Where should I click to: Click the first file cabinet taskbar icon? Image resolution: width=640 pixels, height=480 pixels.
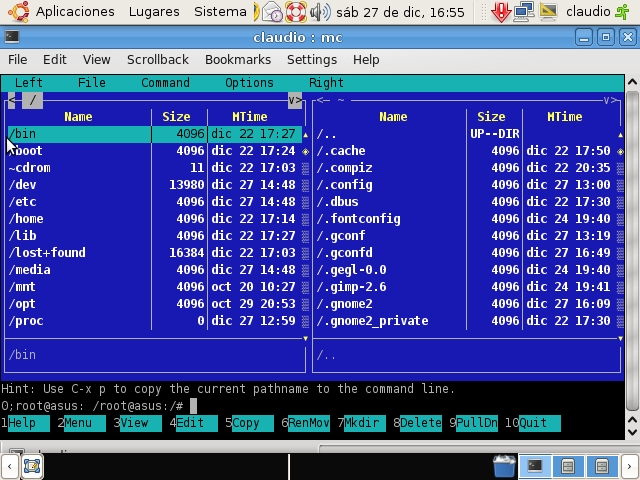coord(568,466)
